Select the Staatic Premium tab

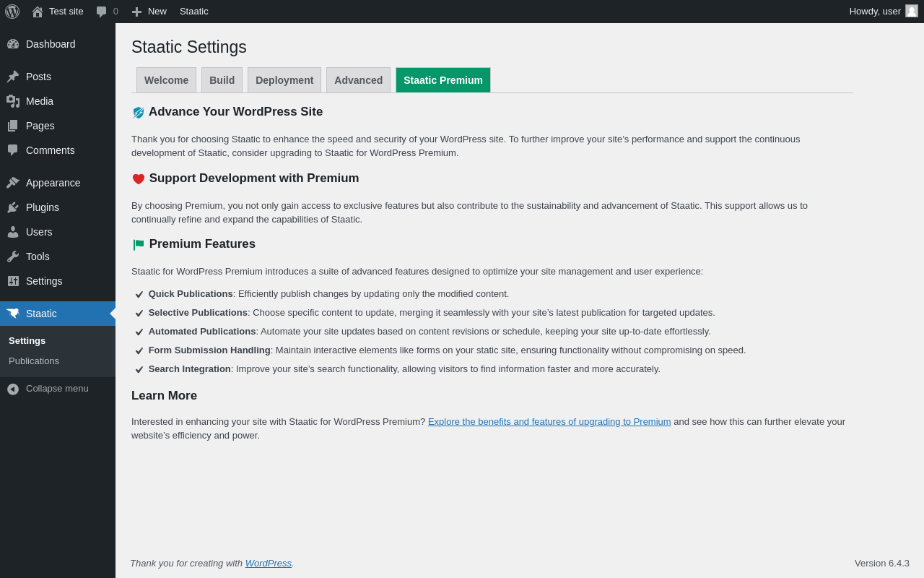(443, 80)
